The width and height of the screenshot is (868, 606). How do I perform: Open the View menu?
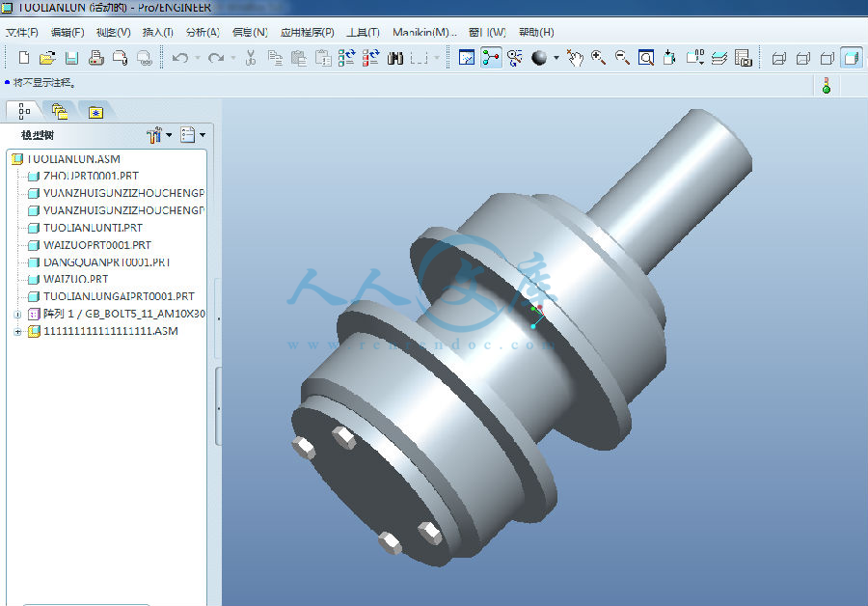[x=114, y=32]
